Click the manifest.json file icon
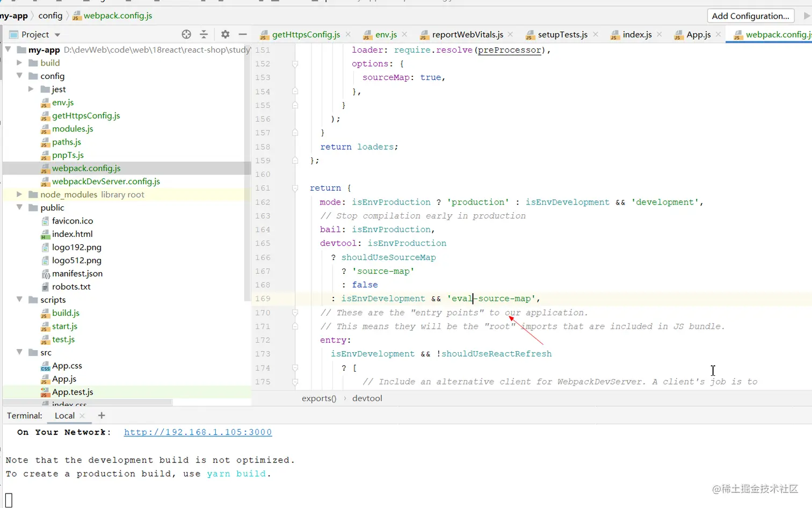 pos(46,274)
